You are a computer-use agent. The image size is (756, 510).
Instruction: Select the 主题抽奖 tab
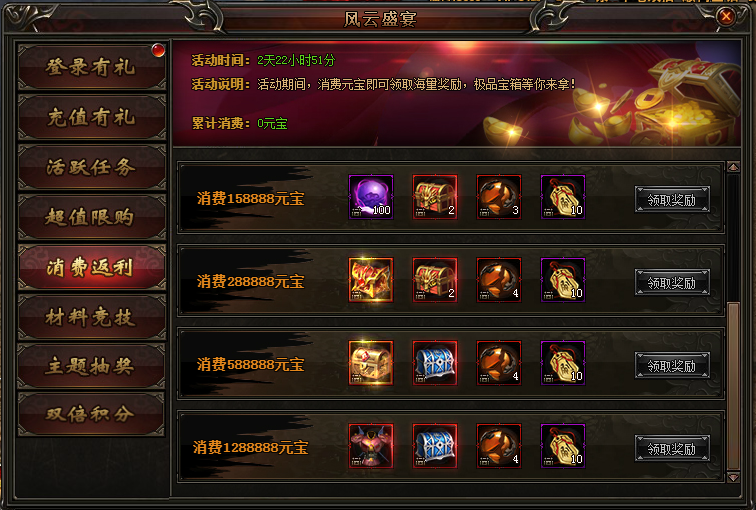(91, 366)
